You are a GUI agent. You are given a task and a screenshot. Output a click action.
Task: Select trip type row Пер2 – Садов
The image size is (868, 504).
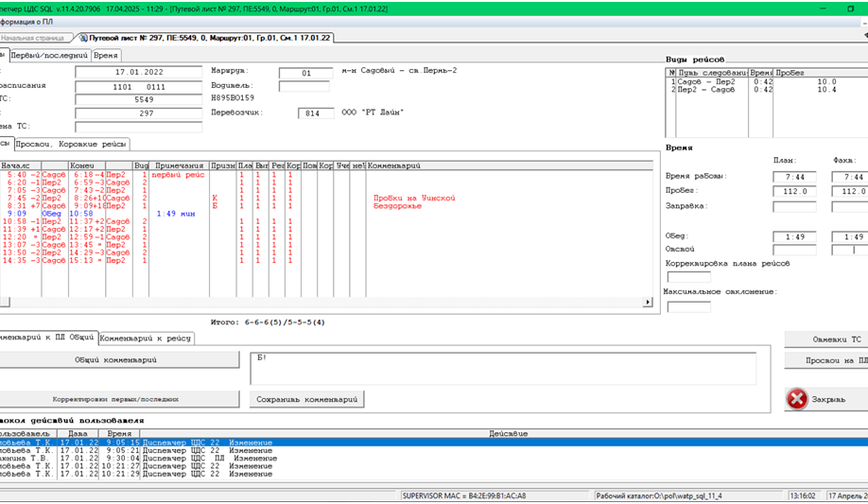(x=767, y=90)
